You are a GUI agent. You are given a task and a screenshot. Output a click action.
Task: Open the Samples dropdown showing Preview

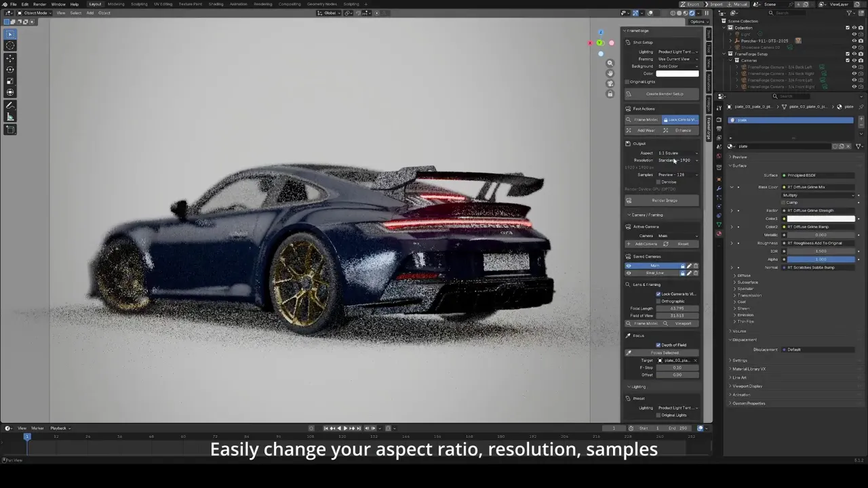pos(677,175)
